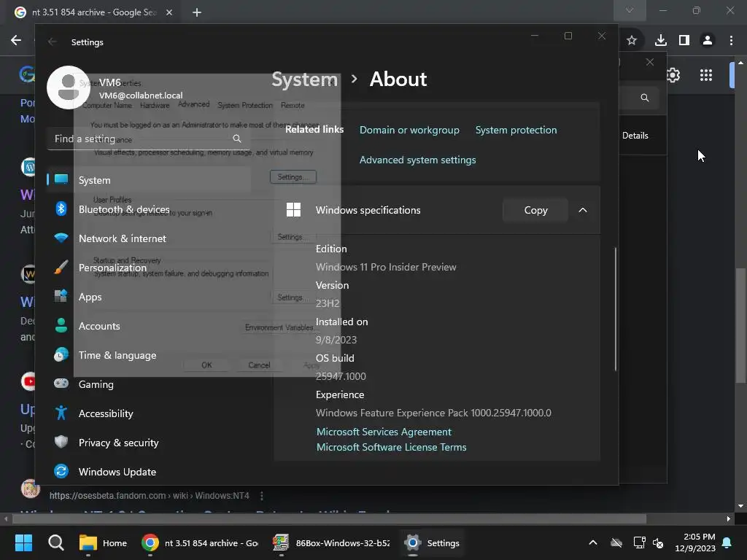Click the cloud sync tray icon
This screenshot has height=560, width=747.
click(x=616, y=542)
